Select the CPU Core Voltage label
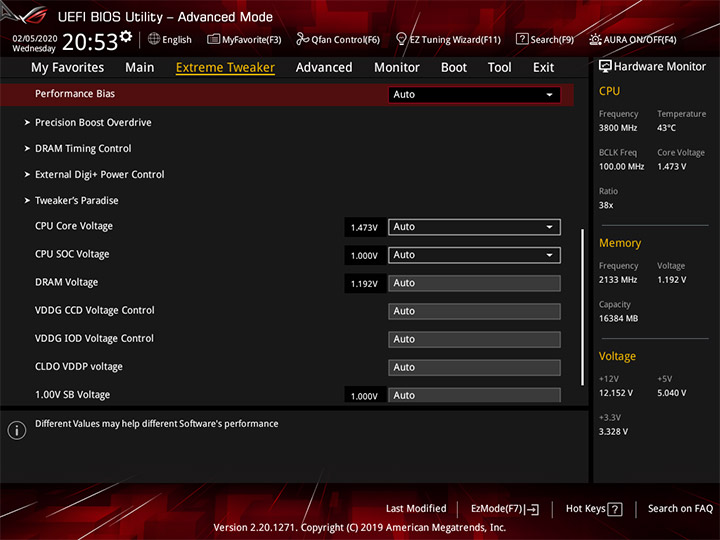The height and width of the screenshot is (540, 720). [x=74, y=226]
